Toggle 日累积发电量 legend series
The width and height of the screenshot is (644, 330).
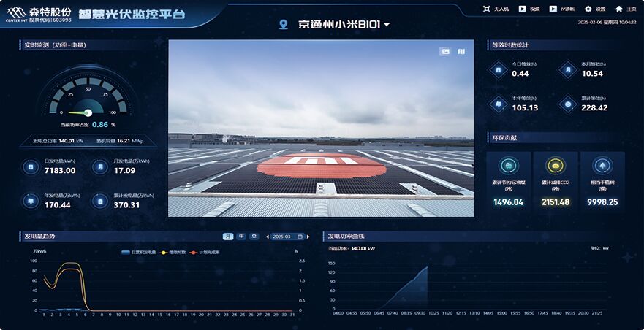pos(136,252)
